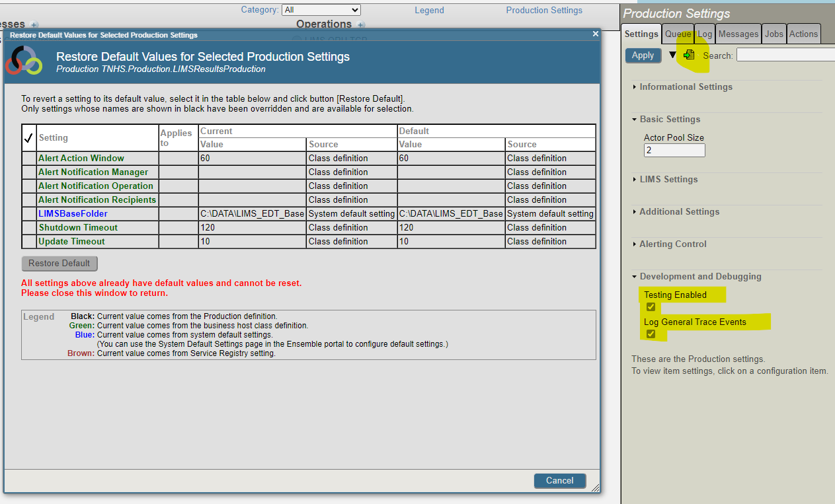835x504 pixels.
Task: Select the Settings tab
Action: tap(641, 34)
